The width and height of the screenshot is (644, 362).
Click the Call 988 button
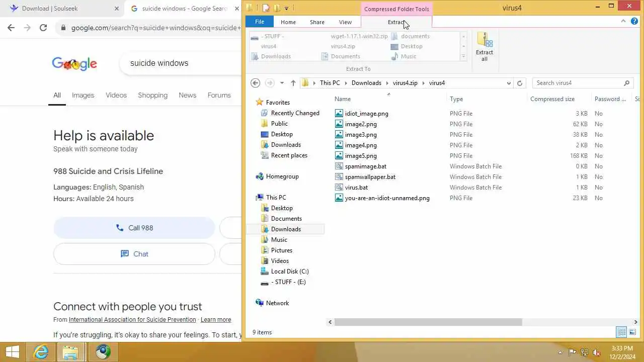pos(134,228)
